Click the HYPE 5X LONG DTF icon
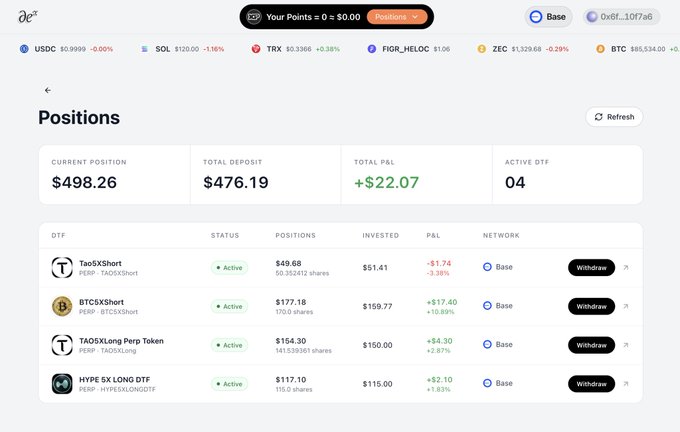 pos(62,384)
